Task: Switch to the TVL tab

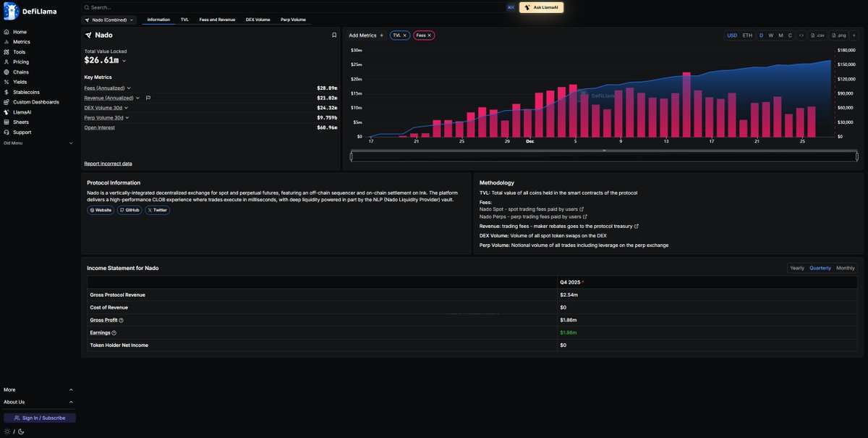Action: point(184,20)
